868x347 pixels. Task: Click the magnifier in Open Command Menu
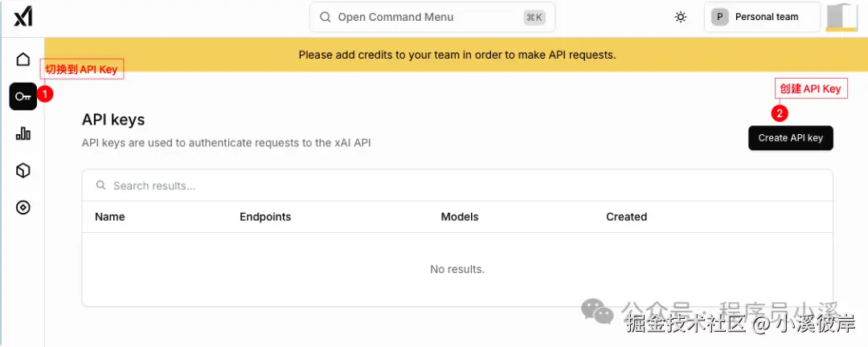click(x=325, y=17)
